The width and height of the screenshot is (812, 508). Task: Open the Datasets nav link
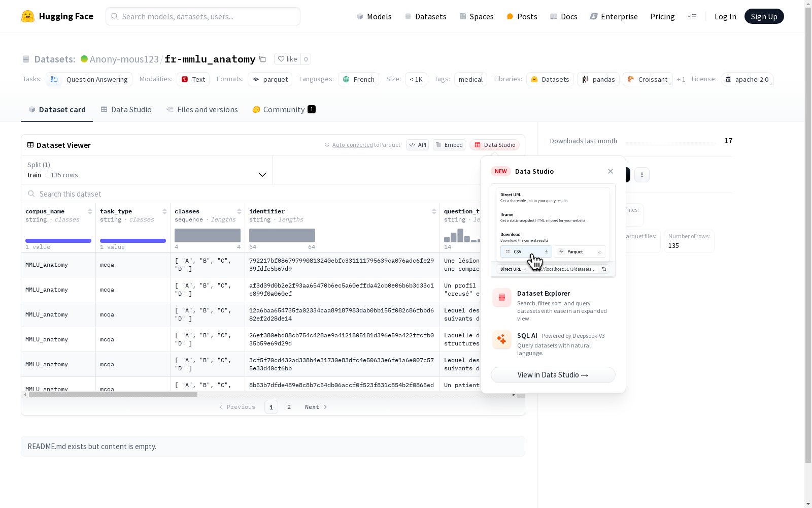coord(425,16)
